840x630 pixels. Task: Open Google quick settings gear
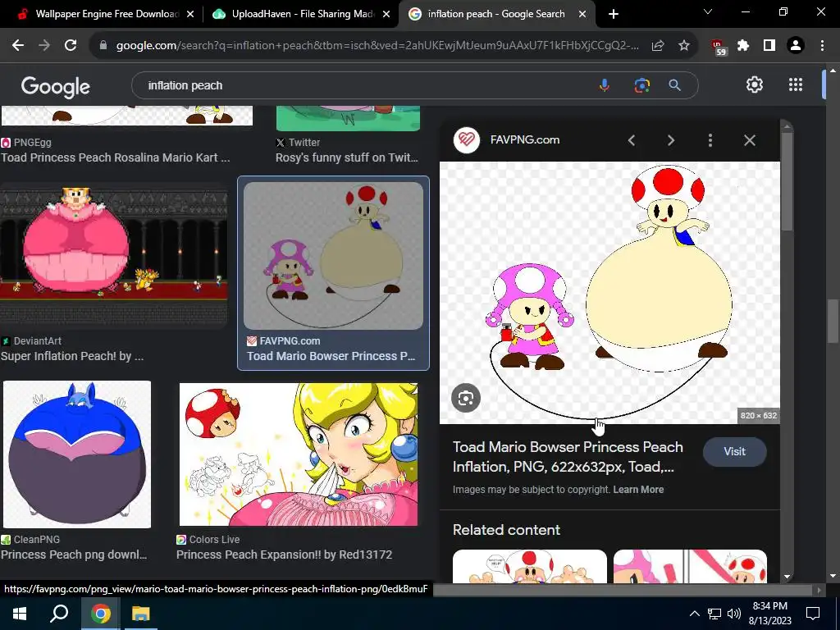click(755, 84)
